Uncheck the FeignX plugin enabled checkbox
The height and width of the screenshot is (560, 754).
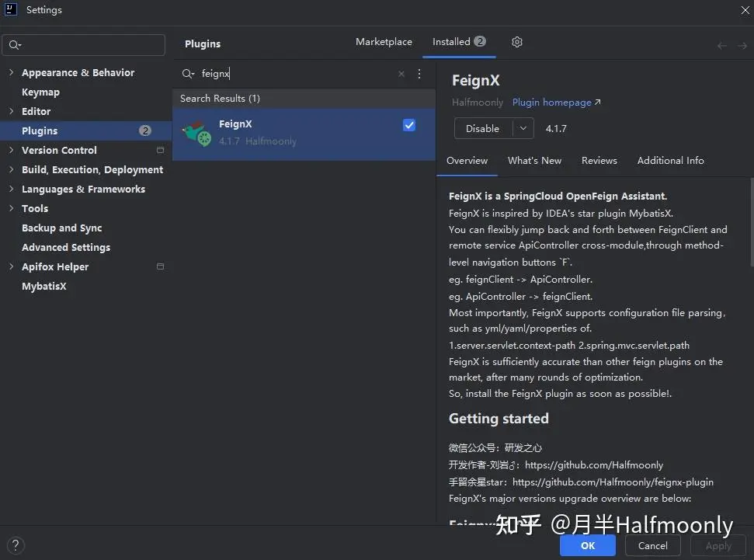click(x=409, y=125)
